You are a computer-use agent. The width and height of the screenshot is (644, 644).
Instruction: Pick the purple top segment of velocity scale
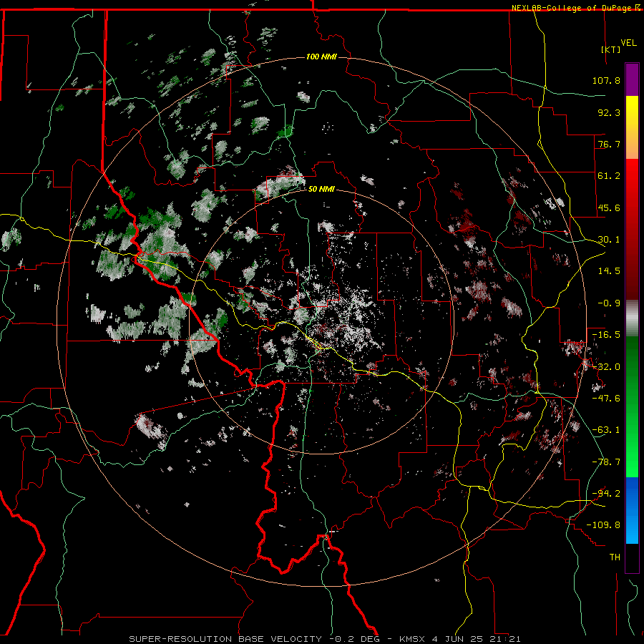632,79
